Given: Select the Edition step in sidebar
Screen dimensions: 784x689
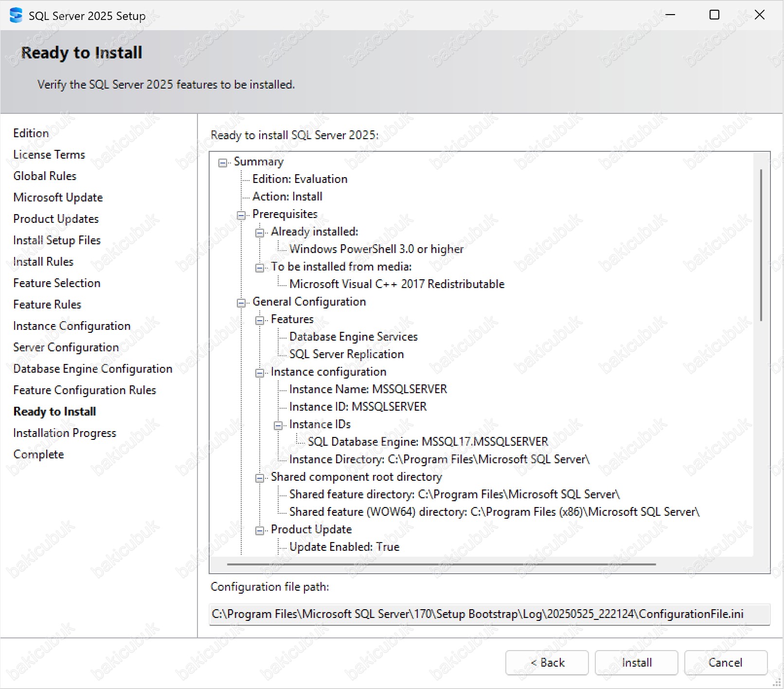Looking at the screenshot, I should (31, 133).
